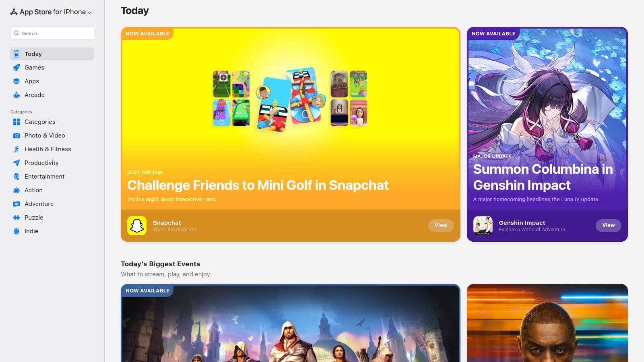Click the View button for Snapchat
This screenshot has width=644, height=362.
(x=441, y=225)
